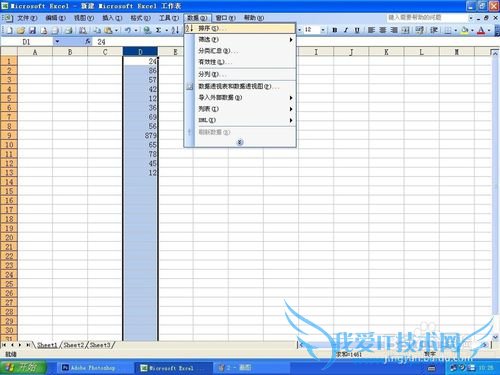Merge and center selected cells
This screenshot has height=375, width=500.
point(405,30)
